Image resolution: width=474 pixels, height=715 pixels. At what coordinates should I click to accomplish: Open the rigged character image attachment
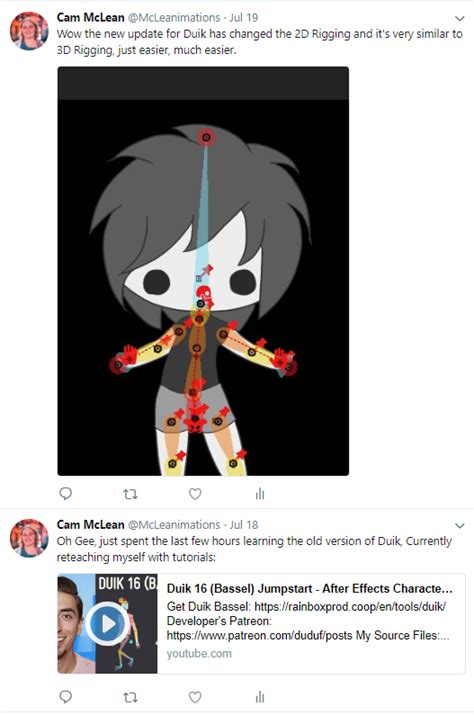tap(203, 271)
